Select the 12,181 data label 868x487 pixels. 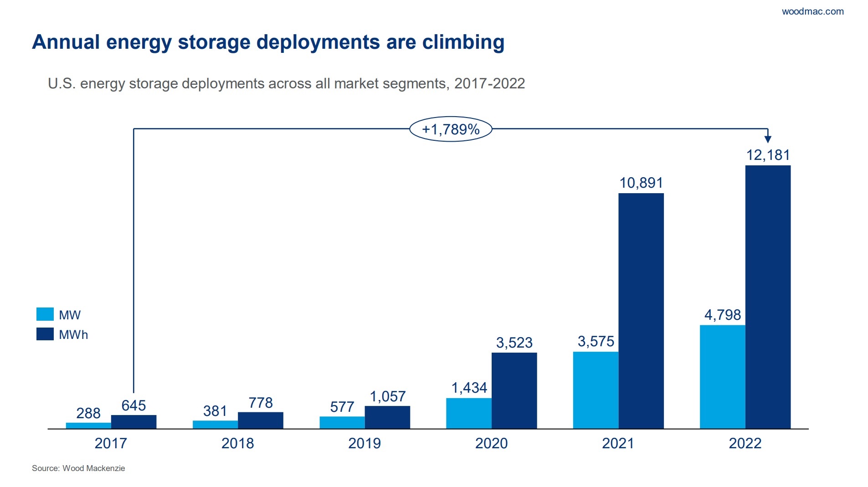(x=768, y=155)
